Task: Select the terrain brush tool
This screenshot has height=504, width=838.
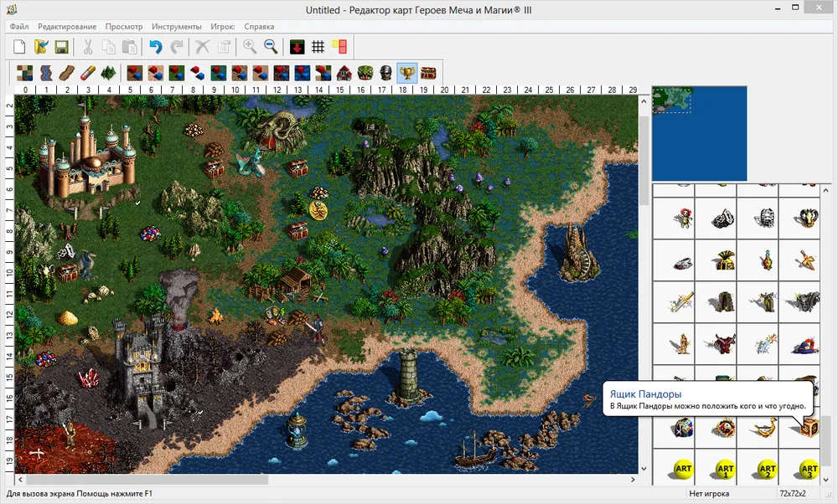Action: (x=24, y=72)
